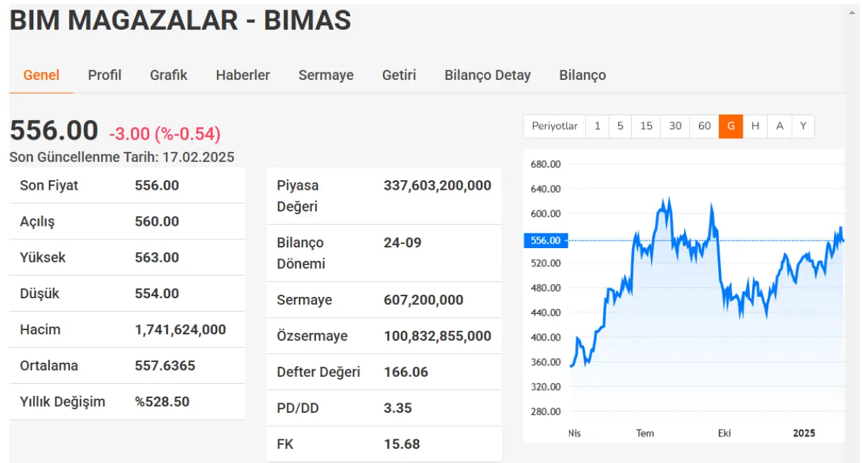
Task: Switch chart to the 30 period
Action: tap(675, 126)
